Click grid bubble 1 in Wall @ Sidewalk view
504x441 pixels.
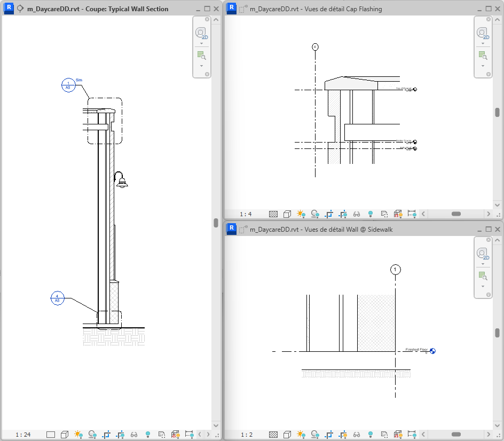tap(396, 270)
